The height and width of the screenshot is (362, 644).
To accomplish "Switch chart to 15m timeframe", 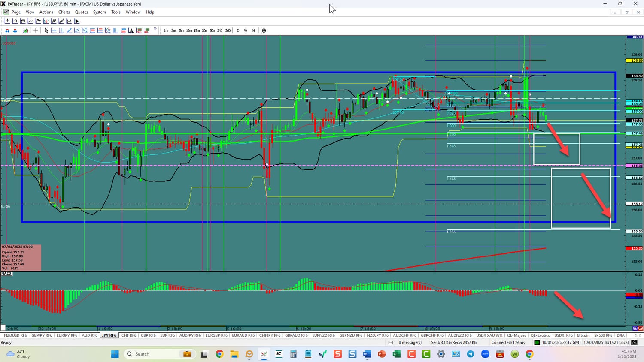I will [197, 30].
